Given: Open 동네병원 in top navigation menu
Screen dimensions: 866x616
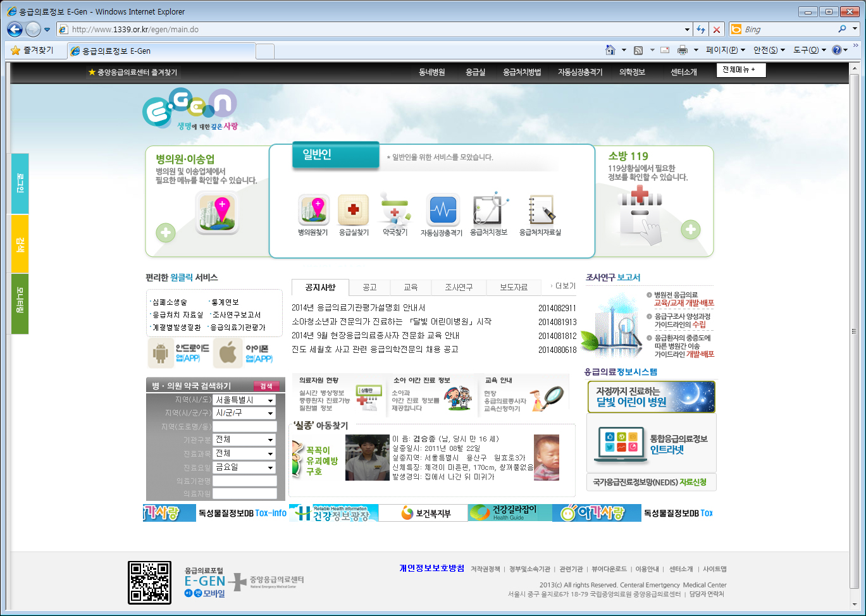Looking at the screenshot, I should coord(431,72).
